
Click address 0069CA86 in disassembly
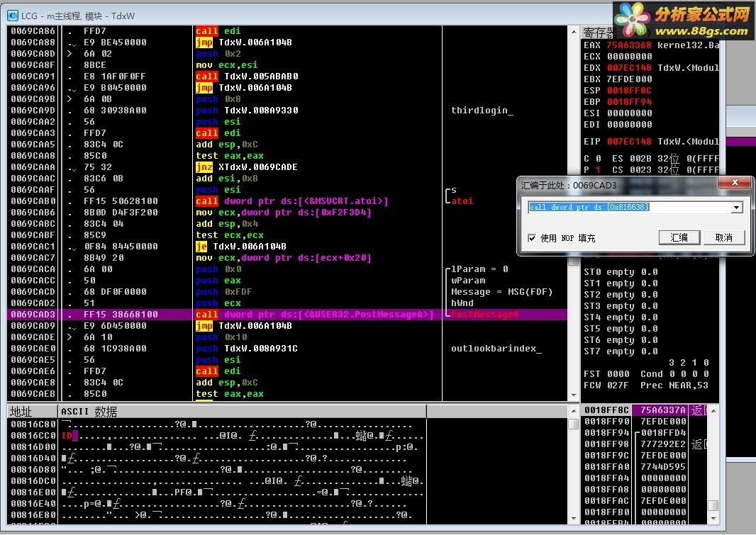33,30
